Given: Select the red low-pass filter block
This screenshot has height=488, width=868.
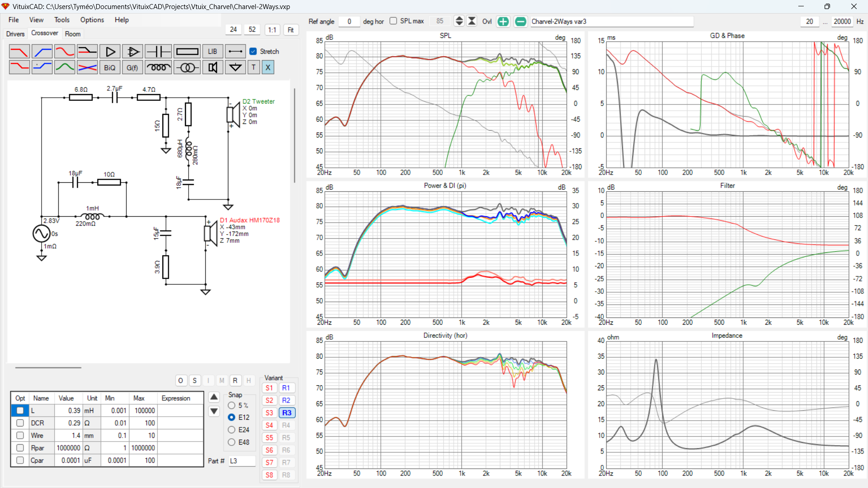Looking at the screenshot, I should coord(19,52).
